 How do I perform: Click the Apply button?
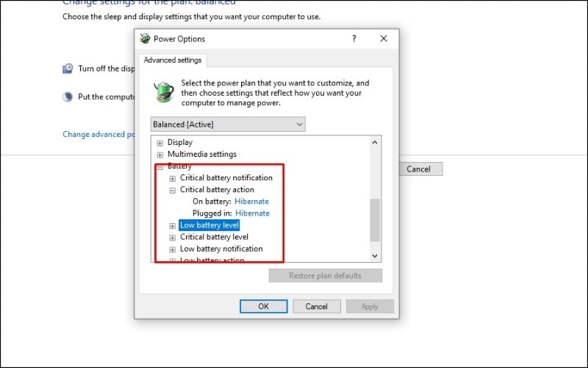[x=370, y=306]
